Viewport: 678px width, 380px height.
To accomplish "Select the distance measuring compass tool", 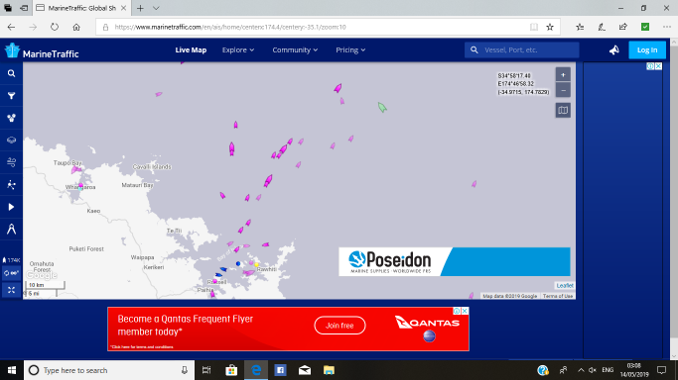I will coord(11,229).
